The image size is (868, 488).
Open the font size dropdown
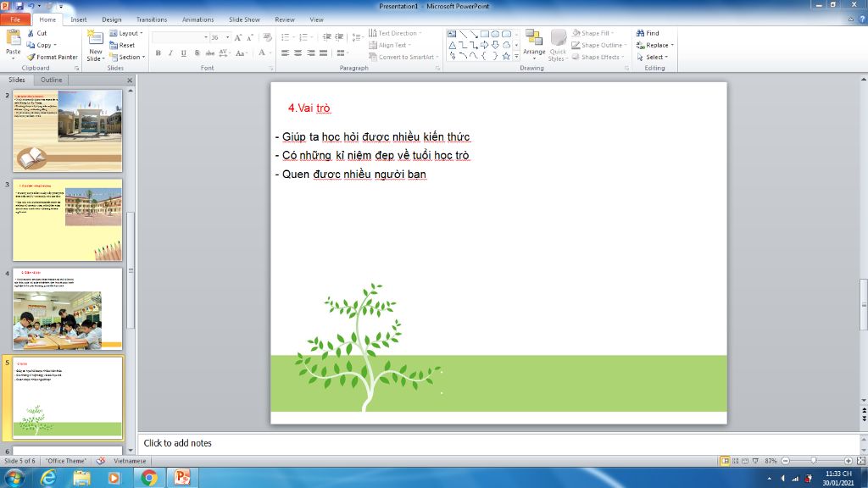tap(227, 37)
